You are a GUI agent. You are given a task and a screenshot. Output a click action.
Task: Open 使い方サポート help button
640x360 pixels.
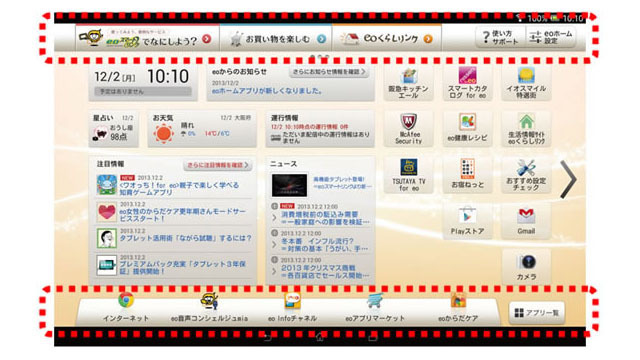click(x=500, y=37)
